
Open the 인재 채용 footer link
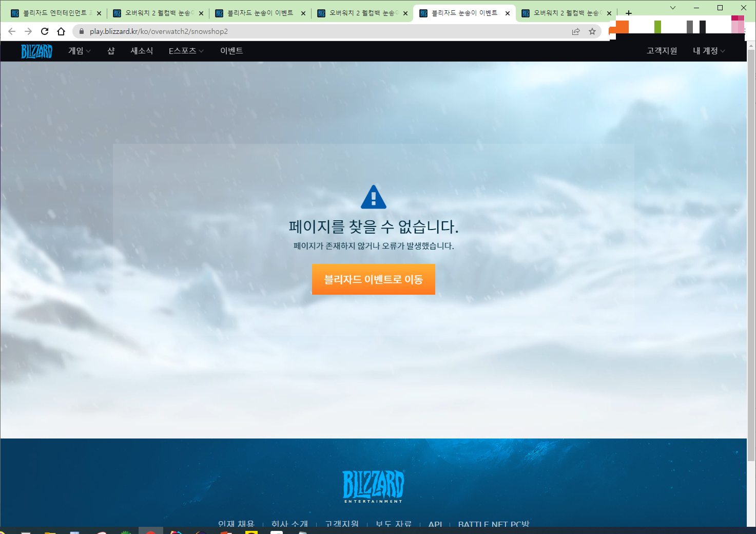(236, 524)
